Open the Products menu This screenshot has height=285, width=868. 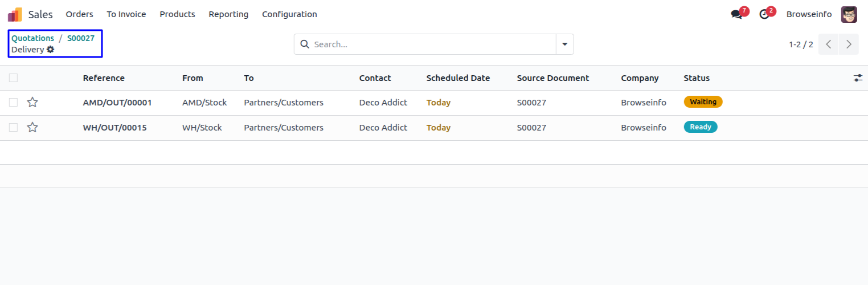pos(177,14)
